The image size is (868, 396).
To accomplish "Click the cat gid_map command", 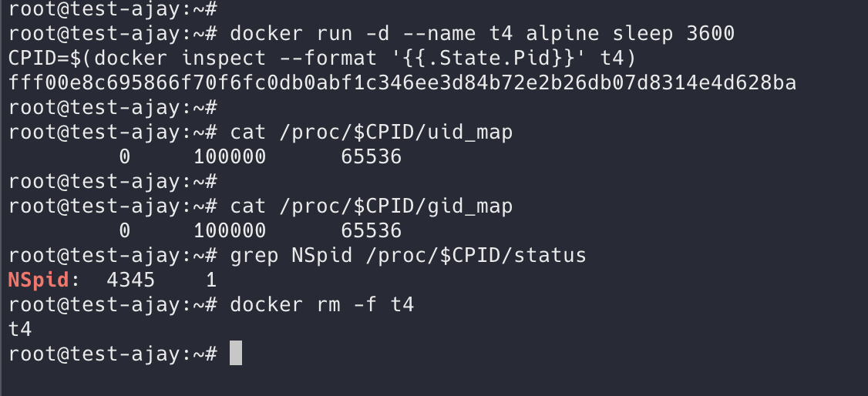I will 371,206.
